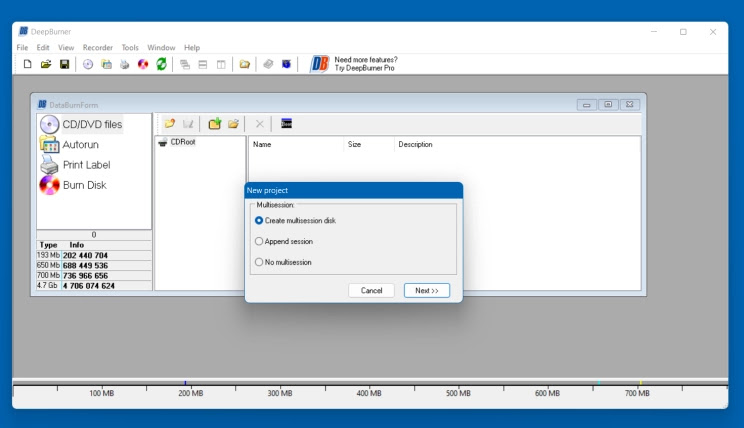This screenshot has width=744, height=428.
Task: Click the burn disc icon in main toolbar
Action: (x=143, y=64)
